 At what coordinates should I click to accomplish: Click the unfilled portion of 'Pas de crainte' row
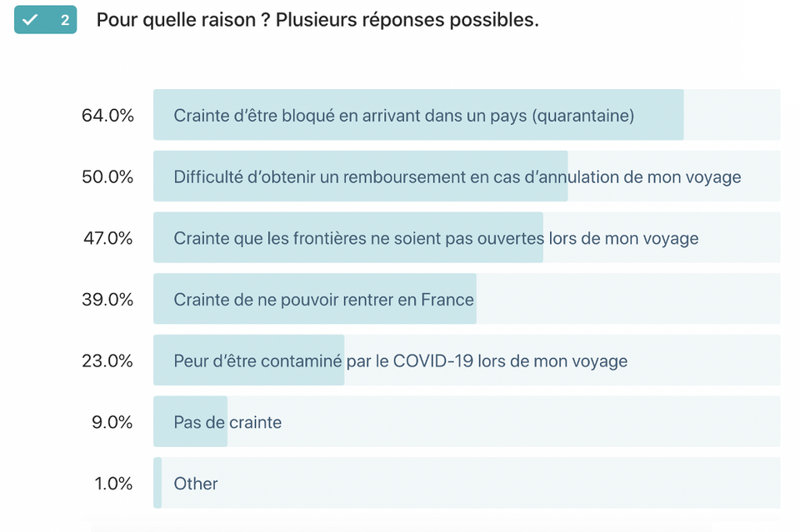point(503,421)
